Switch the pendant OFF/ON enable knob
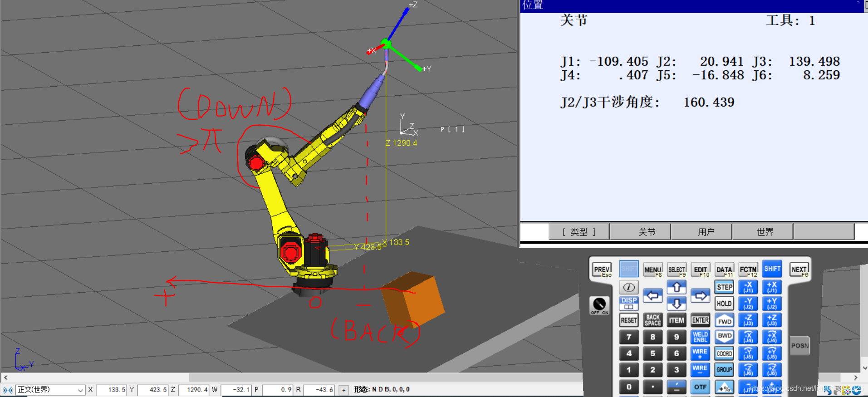The image size is (868, 397). 599,304
